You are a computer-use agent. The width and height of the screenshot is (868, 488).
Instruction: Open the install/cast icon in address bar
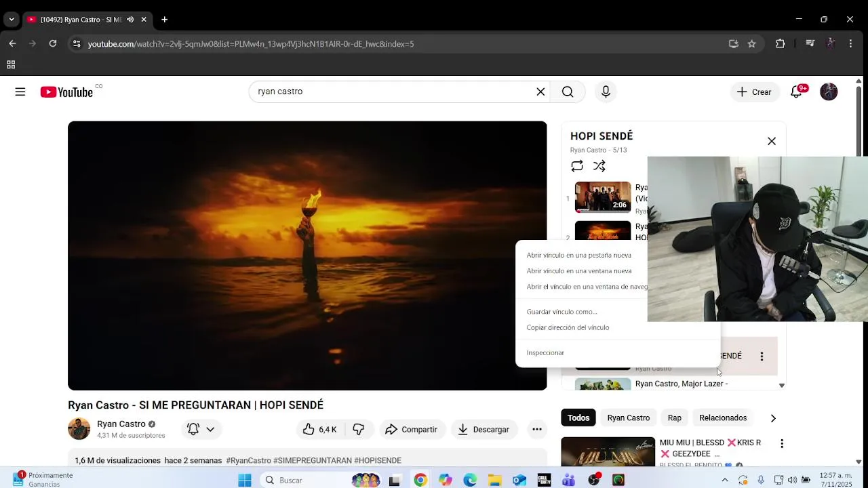coord(733,43)
